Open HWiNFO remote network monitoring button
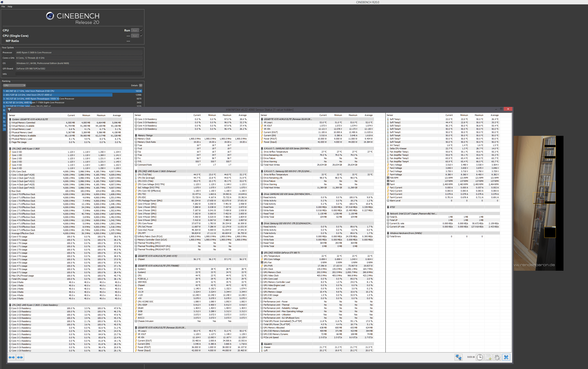588x369 pixels. pyautogui.click(x=458, y=357)
